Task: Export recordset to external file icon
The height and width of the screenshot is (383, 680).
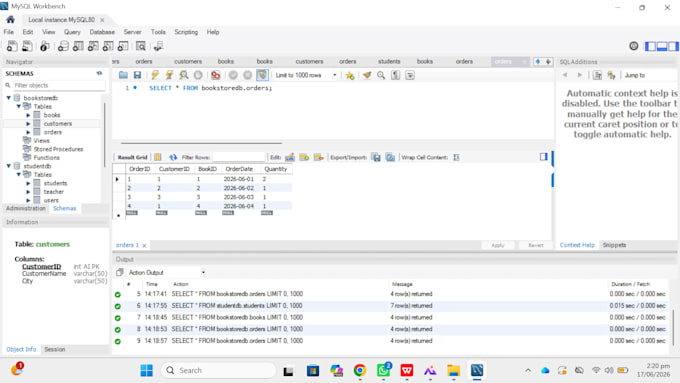Action: coord(376,157)
